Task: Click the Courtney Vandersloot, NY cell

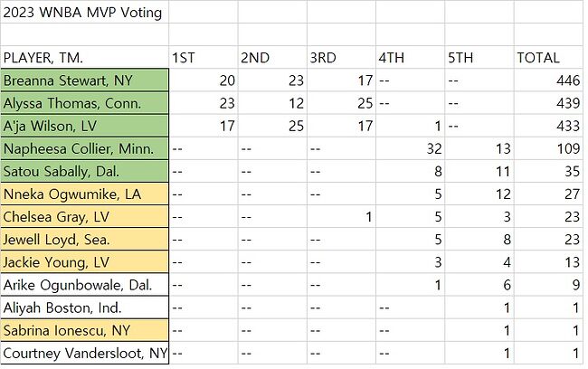Action: click(x=84, y=353)
